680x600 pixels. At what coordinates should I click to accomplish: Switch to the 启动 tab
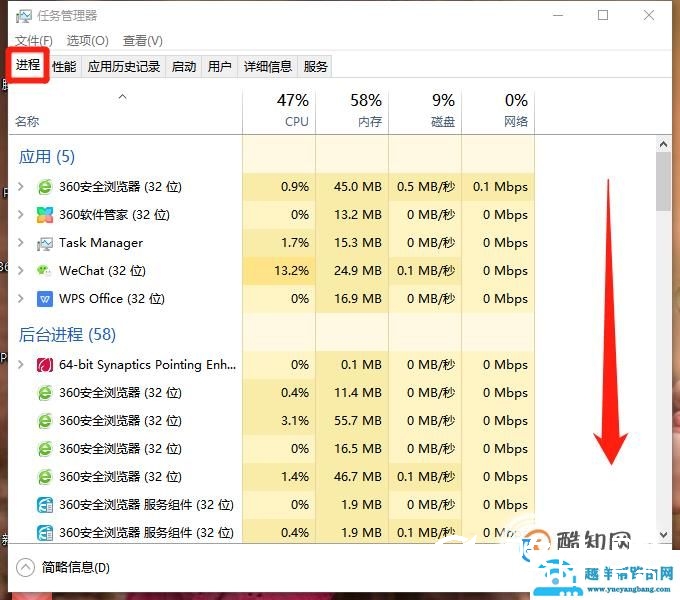click(x=184, y=67)
